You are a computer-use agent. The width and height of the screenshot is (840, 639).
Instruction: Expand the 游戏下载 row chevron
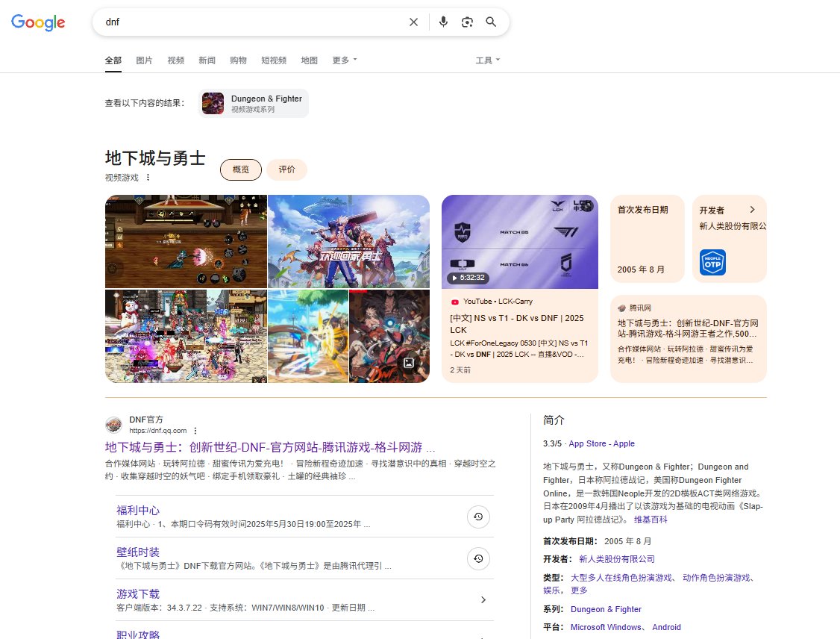coord(483,600)
